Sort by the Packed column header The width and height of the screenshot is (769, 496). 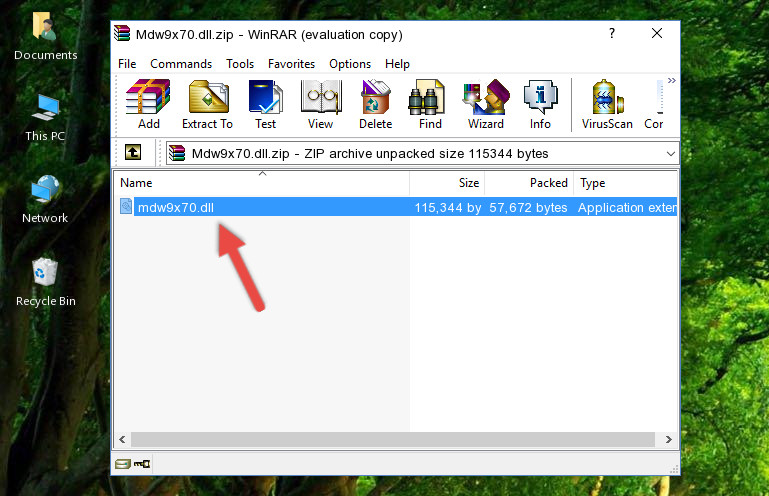point(529,183)
